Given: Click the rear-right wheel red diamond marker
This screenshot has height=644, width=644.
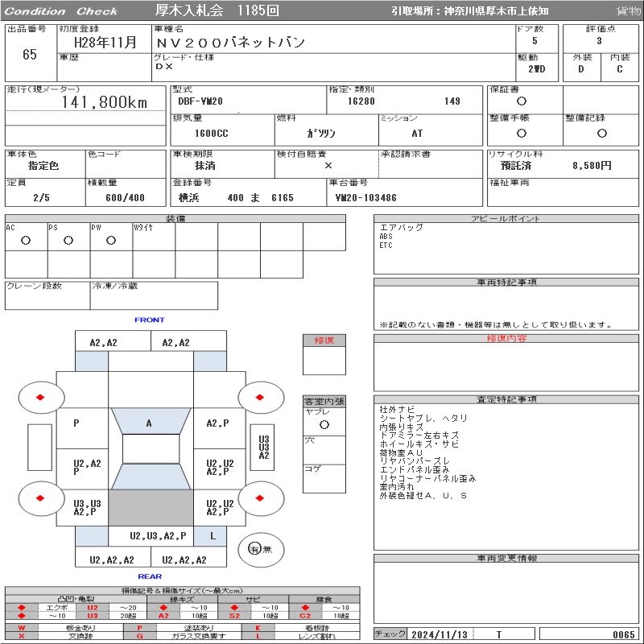Looking at the screenshot, I should click(261, 498).
